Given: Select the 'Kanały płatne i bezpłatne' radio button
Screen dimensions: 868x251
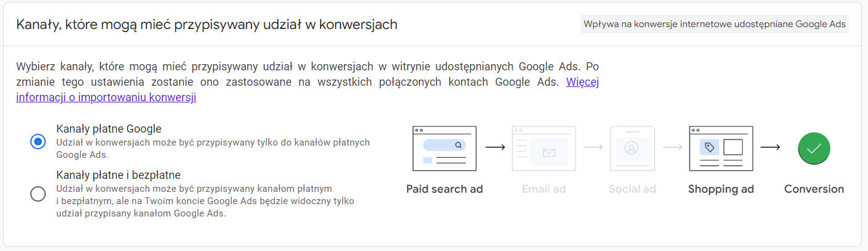Looking at the screenshot, I should click(x=38, y=194).
